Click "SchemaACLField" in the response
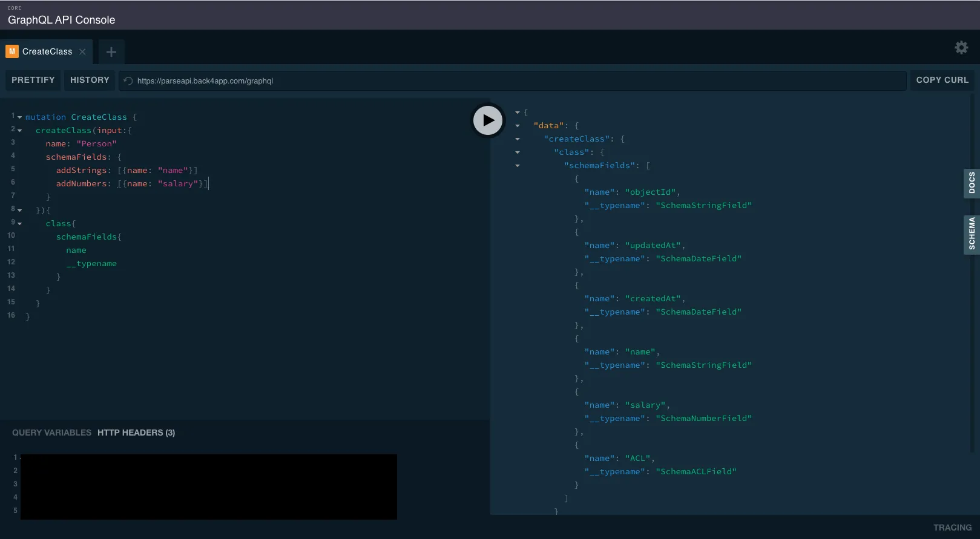Screen dimensions: 980x539 tap(696, 472)
